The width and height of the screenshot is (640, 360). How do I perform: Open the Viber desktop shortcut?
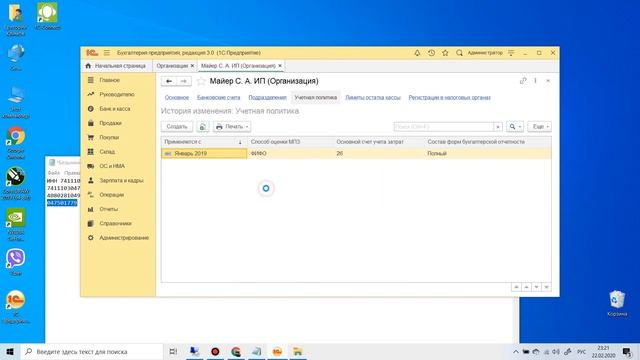pos(16,262)
